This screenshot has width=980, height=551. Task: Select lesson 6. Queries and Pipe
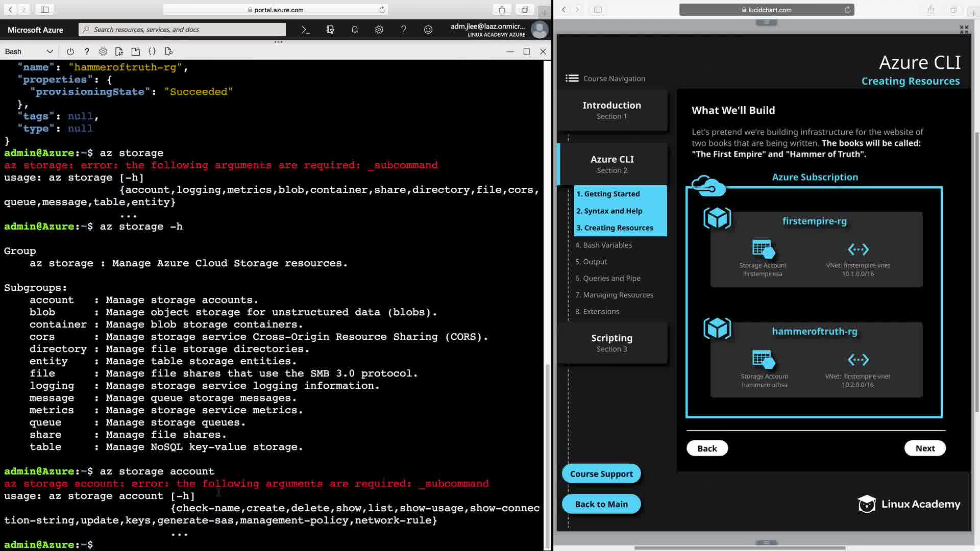click(x=607, y=278)
